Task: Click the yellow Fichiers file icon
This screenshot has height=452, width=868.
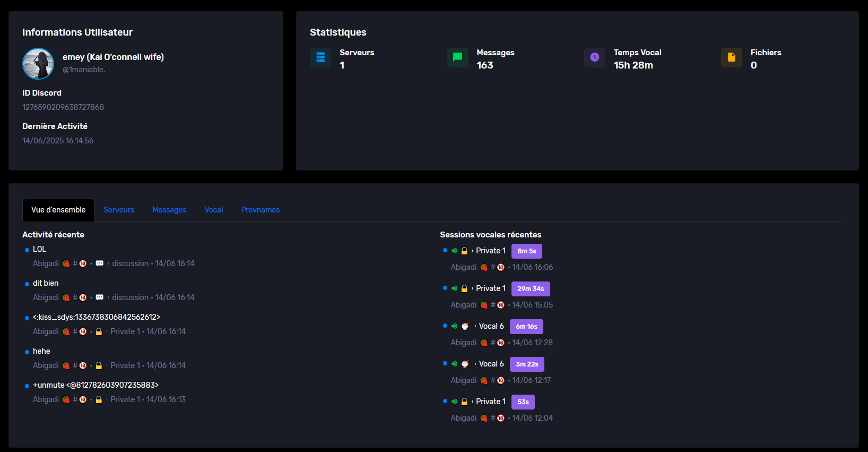Action: 731,57
